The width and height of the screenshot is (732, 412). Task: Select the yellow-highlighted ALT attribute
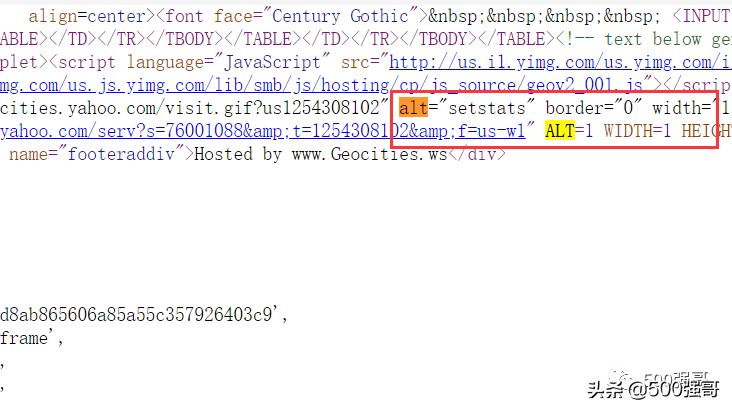(x=560, y=131)
